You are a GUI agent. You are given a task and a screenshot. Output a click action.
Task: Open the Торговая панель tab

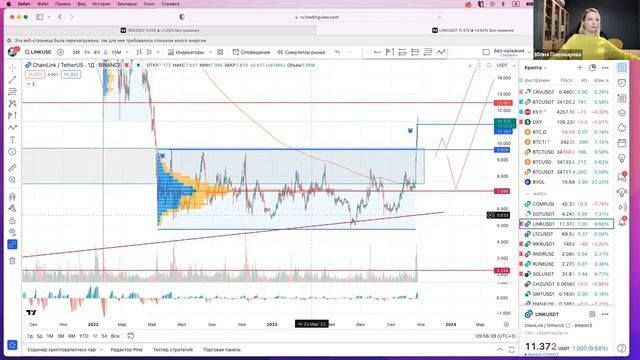[x=222, y=350]
